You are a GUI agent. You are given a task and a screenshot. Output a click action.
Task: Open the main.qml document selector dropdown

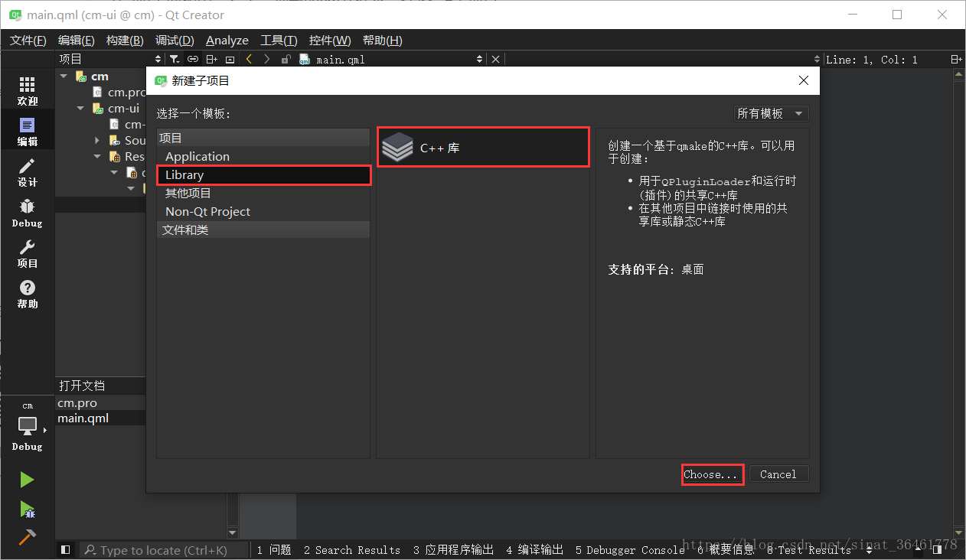point(480,59)
